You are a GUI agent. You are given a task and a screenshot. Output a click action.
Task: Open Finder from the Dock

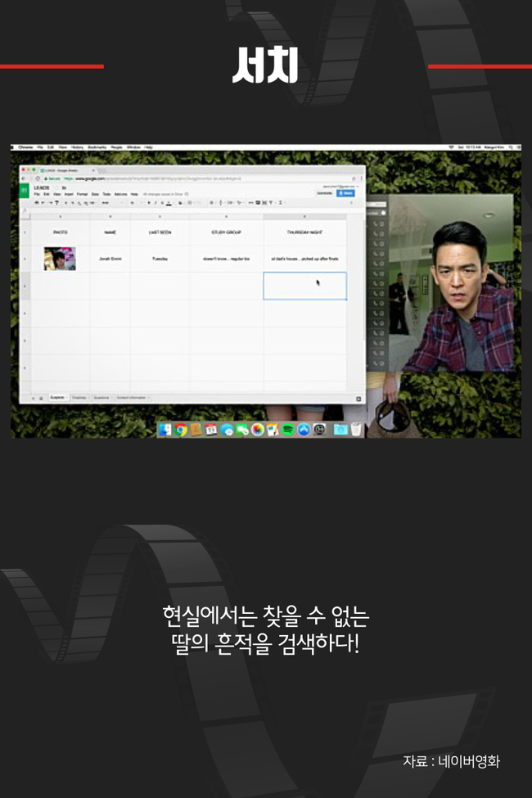pyautogui.click(x=165, y=430)
